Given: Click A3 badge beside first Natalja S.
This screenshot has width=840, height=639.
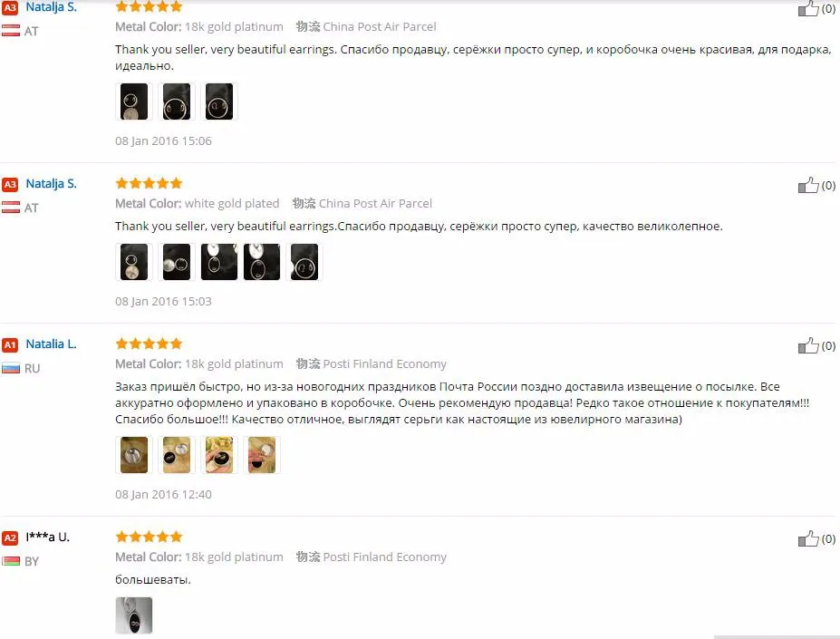Looking at the screenshot, I should point(10,7).
